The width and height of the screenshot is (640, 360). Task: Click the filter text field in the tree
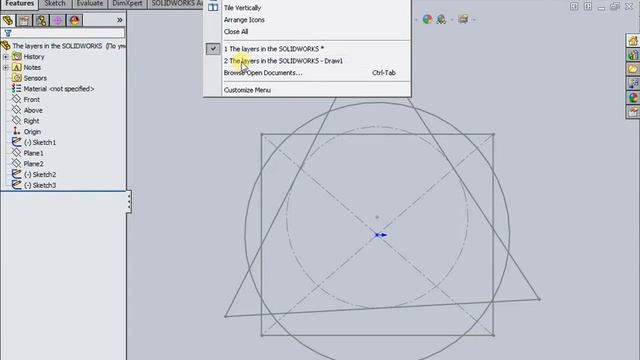[68, 33]
